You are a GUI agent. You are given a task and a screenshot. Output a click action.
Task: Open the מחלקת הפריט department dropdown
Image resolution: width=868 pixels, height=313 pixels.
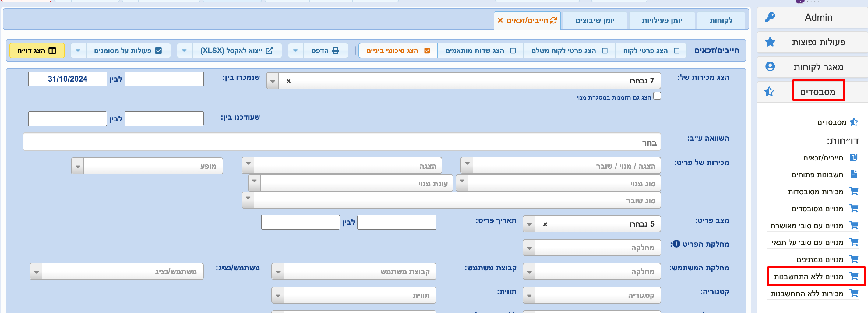tap(529, 248)
